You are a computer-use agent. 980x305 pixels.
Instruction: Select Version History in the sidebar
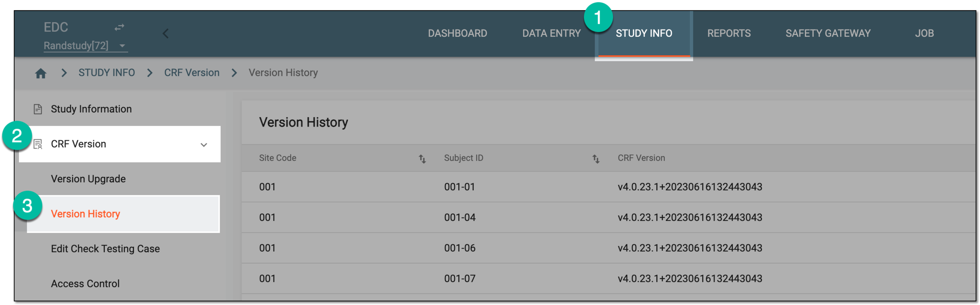point(123,214)
